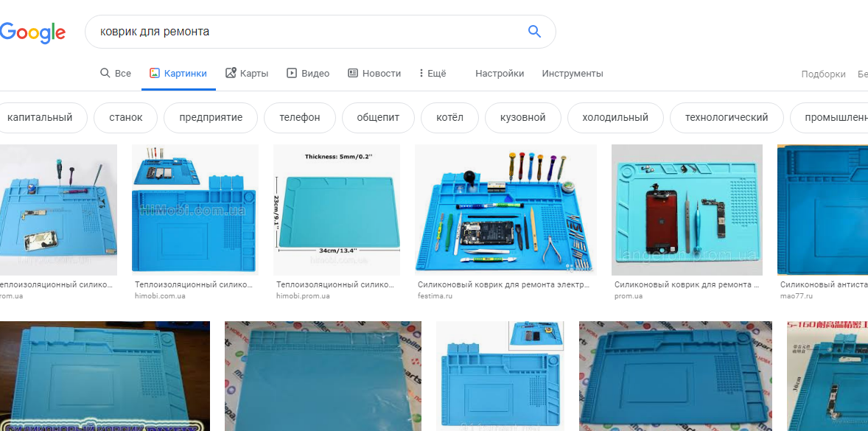Open Инструменты search tools
Screen dimensions: 868x431
tap(573, 74)
